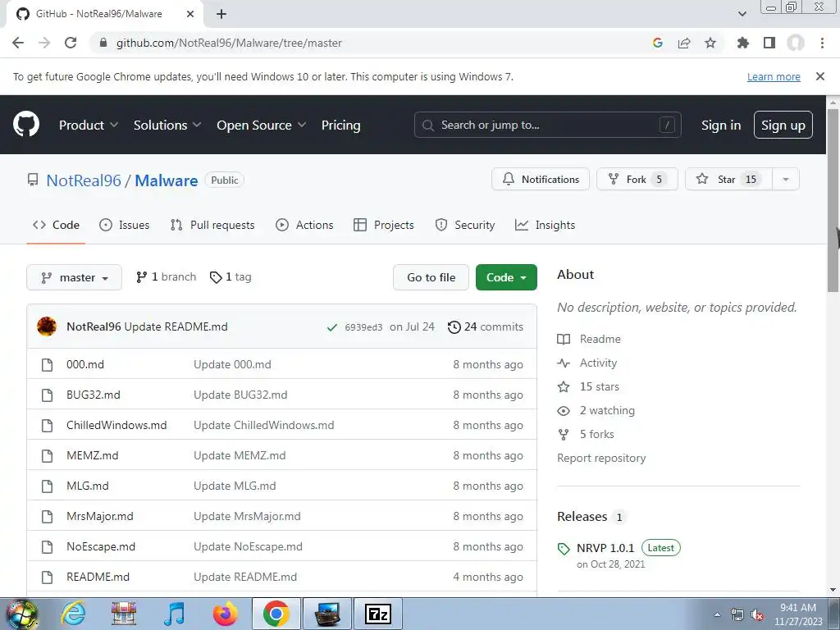Open the Chrome tab search chevron
The width and height of the screenshot is (840, 630).
pyautogui.click(x=742, y=14)
